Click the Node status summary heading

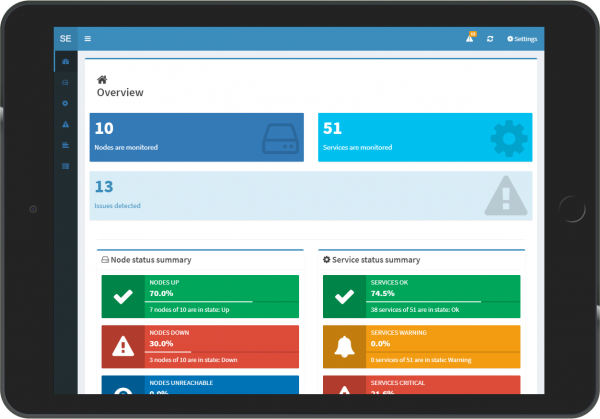click(x=150, y=260)
